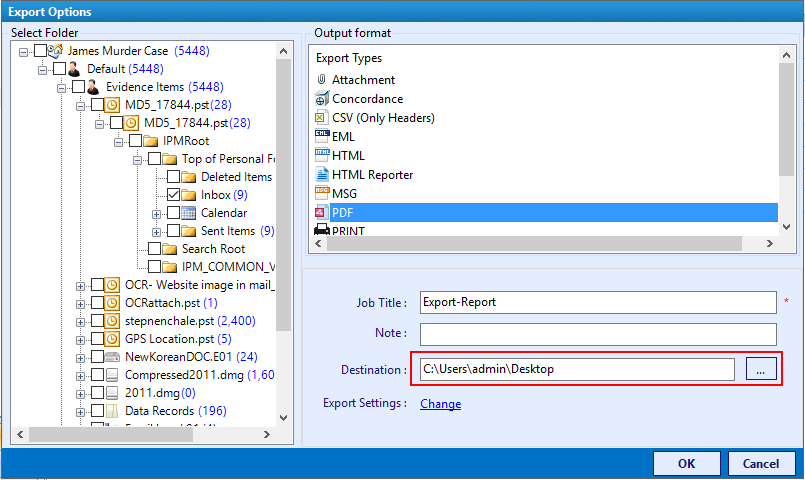Click the folder tree right scroll arrow

tap(266, 434)
